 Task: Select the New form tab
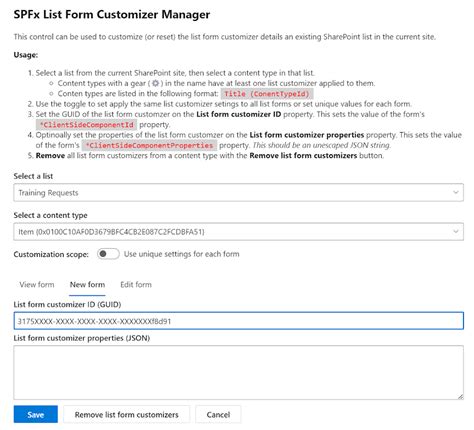point(87,285)
